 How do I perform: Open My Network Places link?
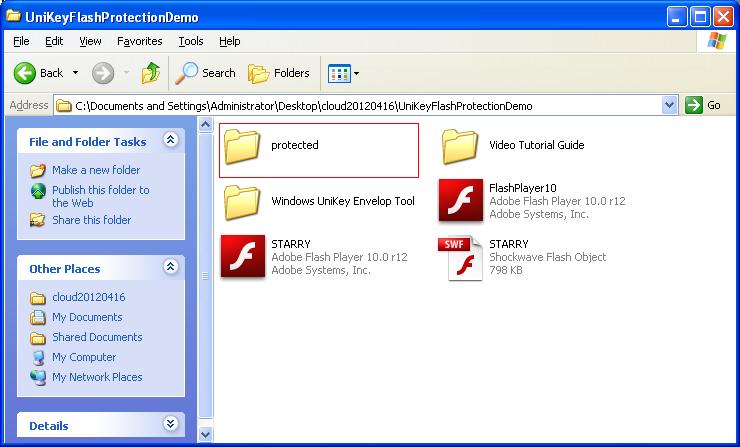[x=97, y=377]
